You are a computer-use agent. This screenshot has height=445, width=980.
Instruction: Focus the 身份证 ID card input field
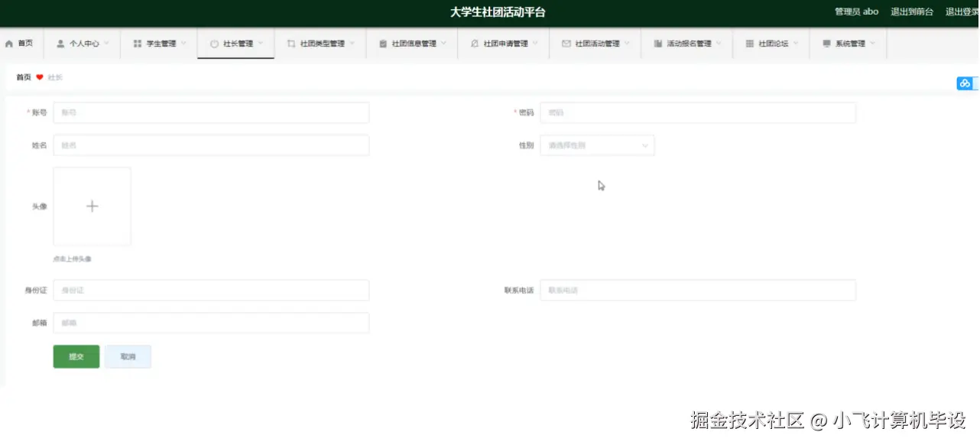point(211,291)
